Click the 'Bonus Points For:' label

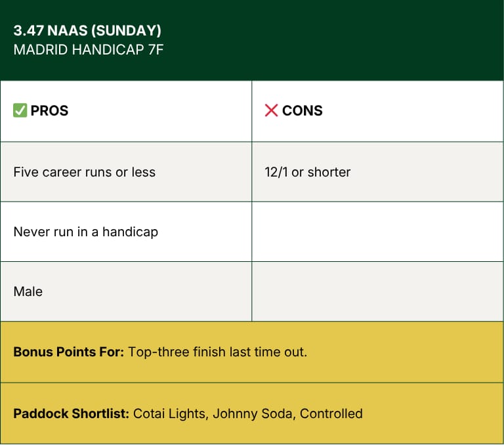click(x=68, y=352)
